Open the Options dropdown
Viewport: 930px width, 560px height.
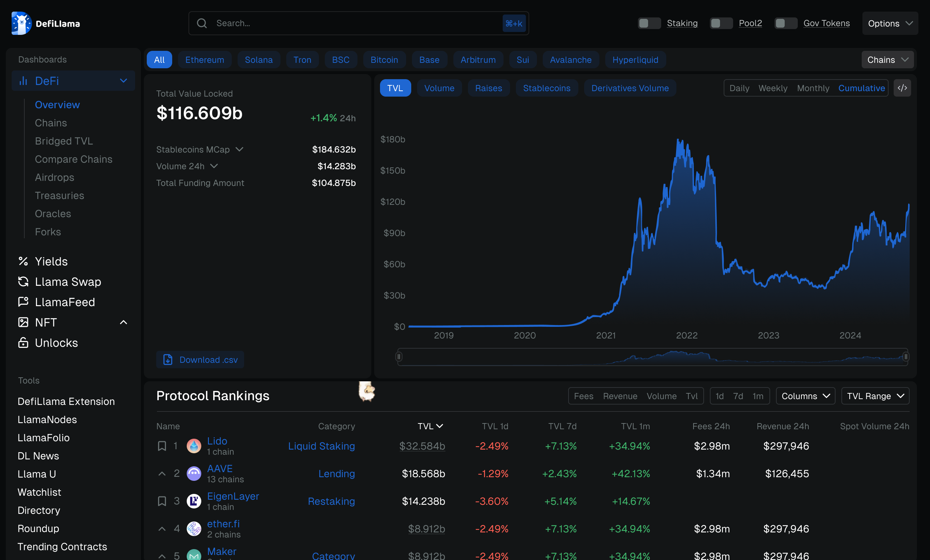tap(890, 23)
